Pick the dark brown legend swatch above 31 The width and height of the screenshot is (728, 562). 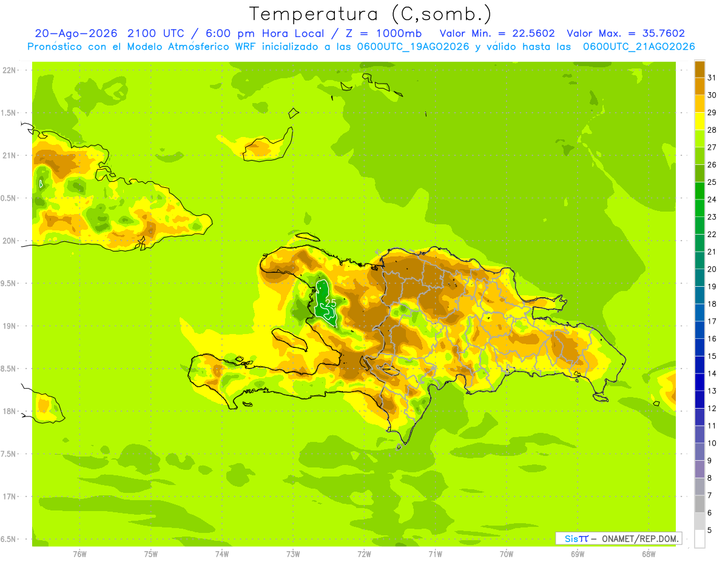click(x=699, y=69)
